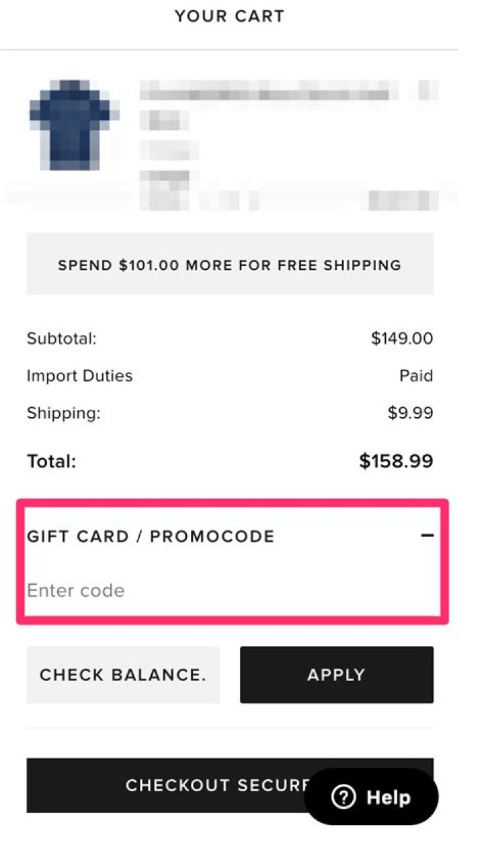Click the blurred product description area
The image size is (484, 868).
point(269,135)
